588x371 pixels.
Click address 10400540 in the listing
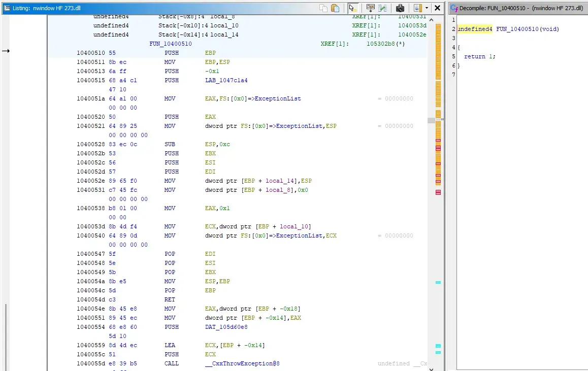(91, 235)
